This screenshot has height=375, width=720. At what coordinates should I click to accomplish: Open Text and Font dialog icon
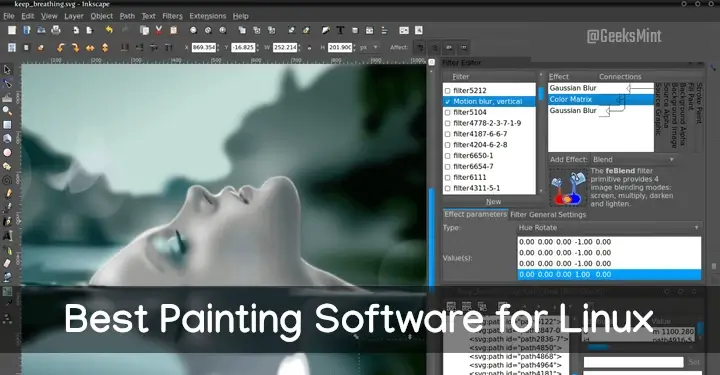340,30
